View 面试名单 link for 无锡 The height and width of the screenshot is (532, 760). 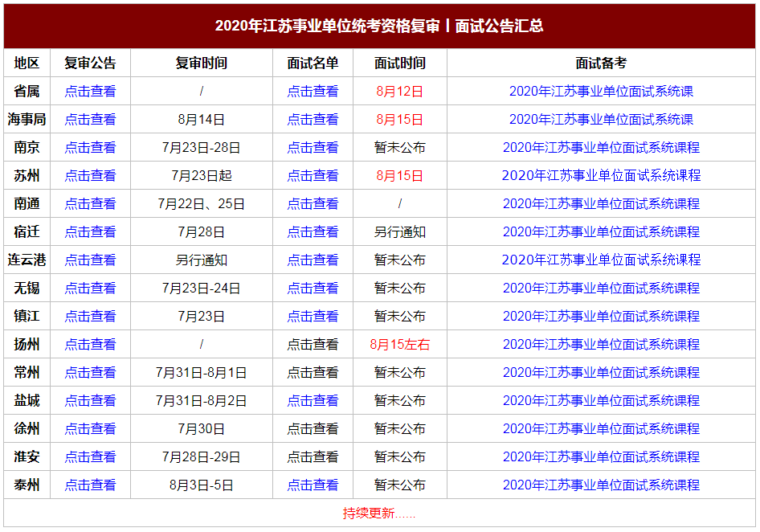313,288
